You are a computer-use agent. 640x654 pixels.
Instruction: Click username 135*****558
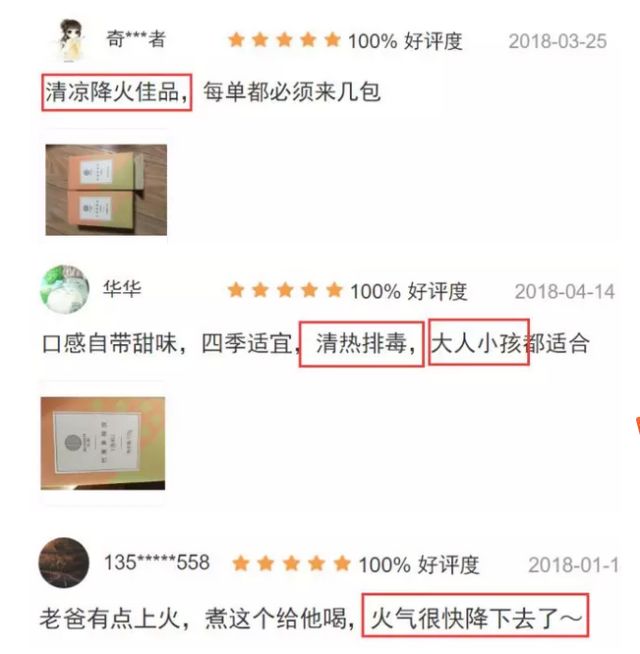157,562
